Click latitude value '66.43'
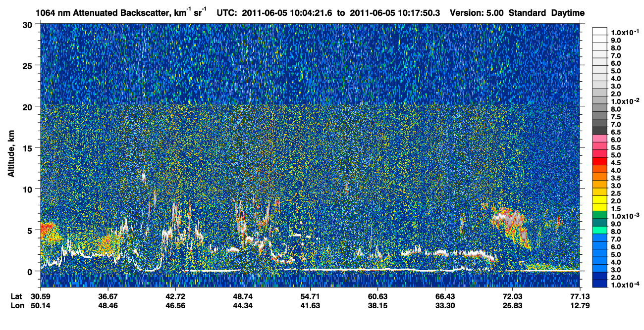Screen dimensions: 644x330 (x=445, y=296)
